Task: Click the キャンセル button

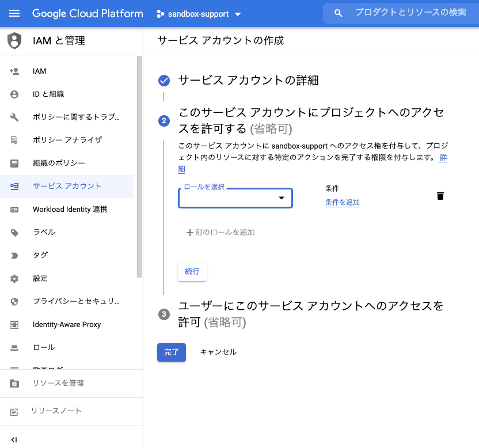Action: 218,352
